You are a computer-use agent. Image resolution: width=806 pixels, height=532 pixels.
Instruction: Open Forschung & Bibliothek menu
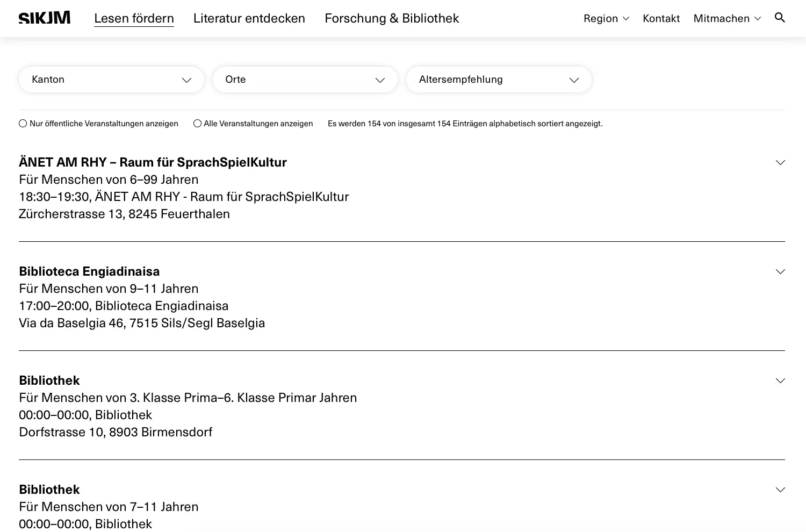pyautogui.click(x=392, y=18)
